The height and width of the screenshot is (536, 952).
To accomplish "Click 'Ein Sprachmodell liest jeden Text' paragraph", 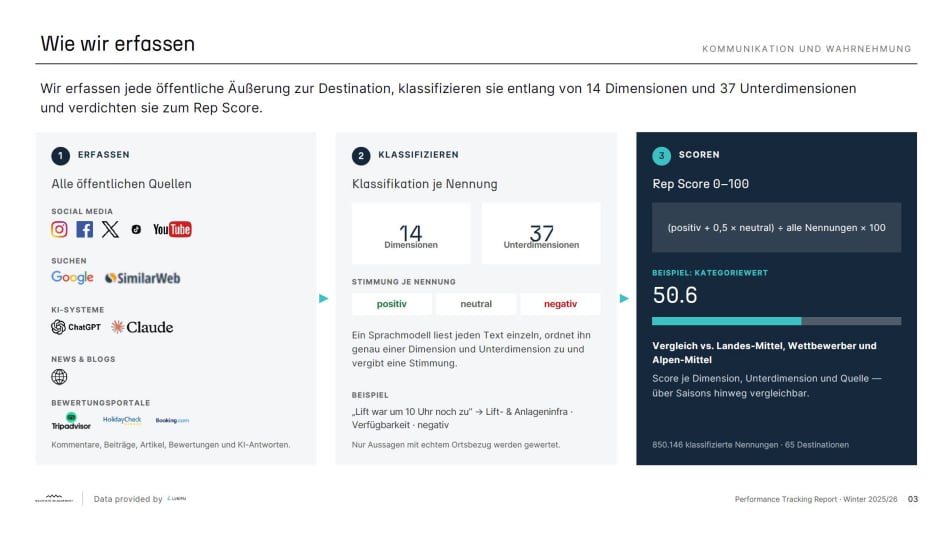I will [471, 349].
